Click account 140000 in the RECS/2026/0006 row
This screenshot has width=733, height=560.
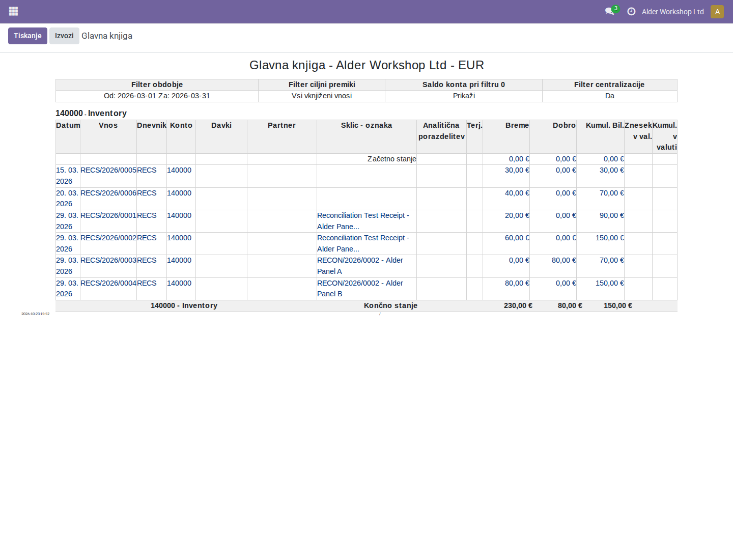(179, 193)
